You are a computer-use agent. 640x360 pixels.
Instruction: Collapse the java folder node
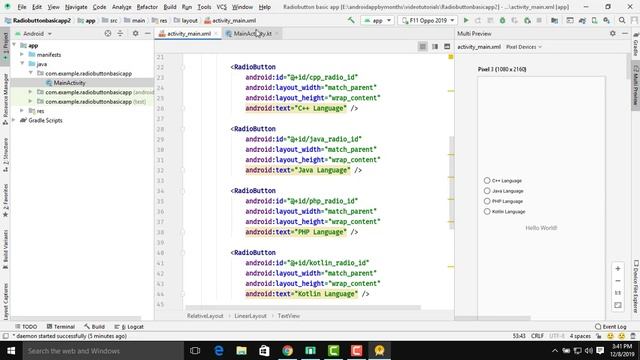tap(22, 64)
